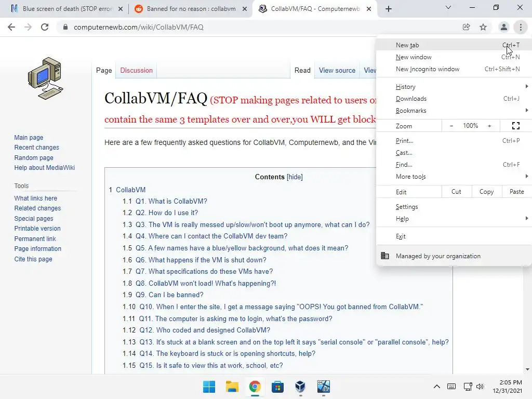The width and height of the screenshot is (532, 399).
Task: Click Cut in the Edit row
Action: point(456,192)
